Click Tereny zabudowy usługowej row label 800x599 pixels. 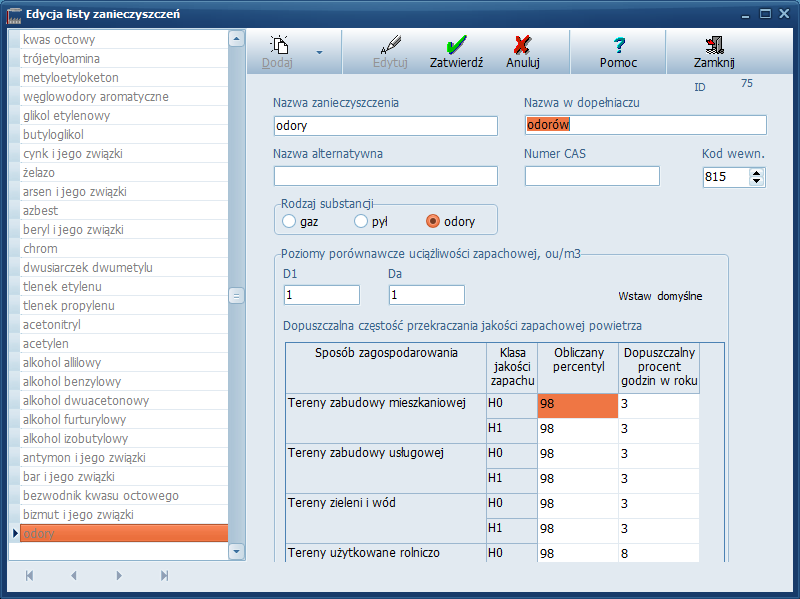[365, 453]
